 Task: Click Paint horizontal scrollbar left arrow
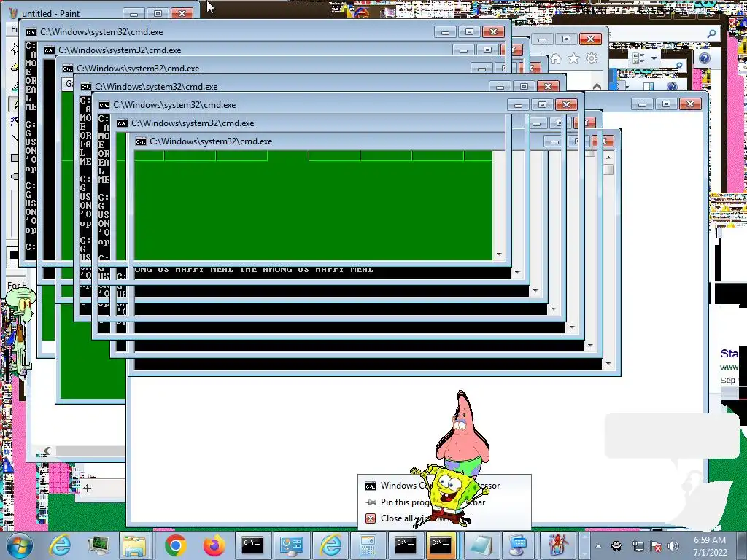47,451
